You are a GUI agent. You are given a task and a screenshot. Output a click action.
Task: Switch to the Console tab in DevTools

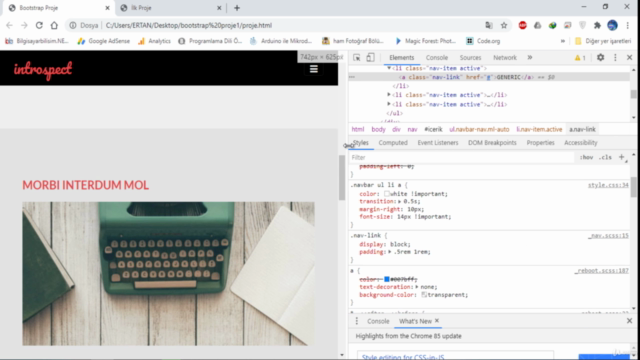(x=437, y=58)
